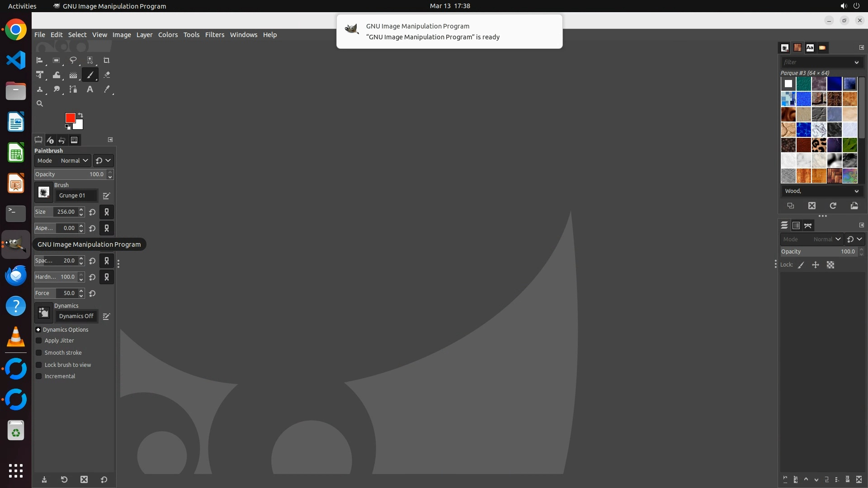Select the Text tool

pos(90,89)
